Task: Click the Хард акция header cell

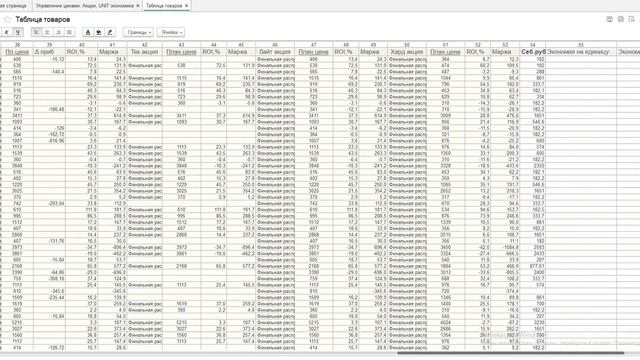Action: (407, 52)
